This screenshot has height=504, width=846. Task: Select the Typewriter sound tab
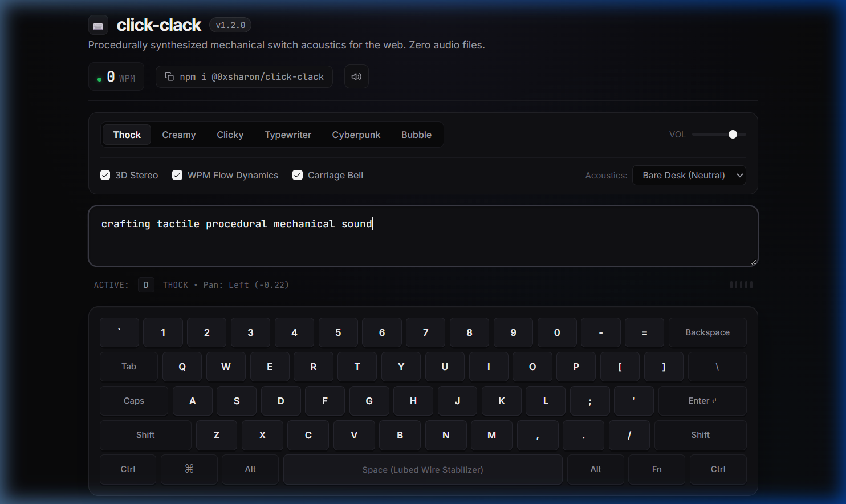coord(288,135)
